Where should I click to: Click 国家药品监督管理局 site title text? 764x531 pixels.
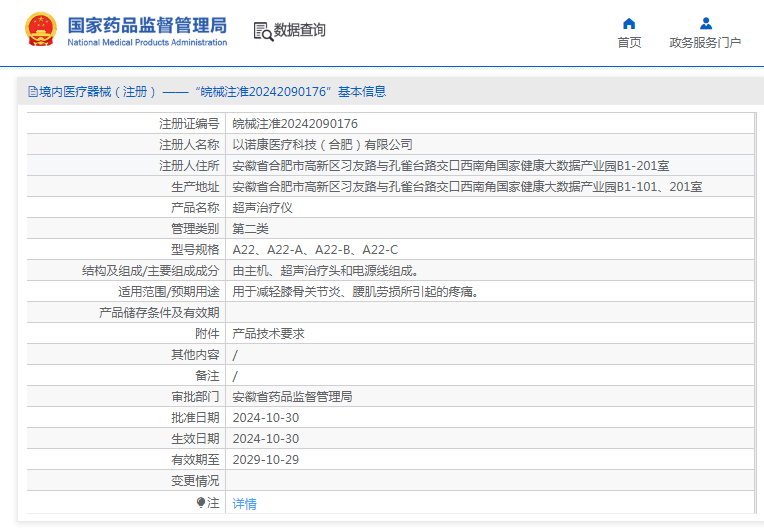[147, 25]
